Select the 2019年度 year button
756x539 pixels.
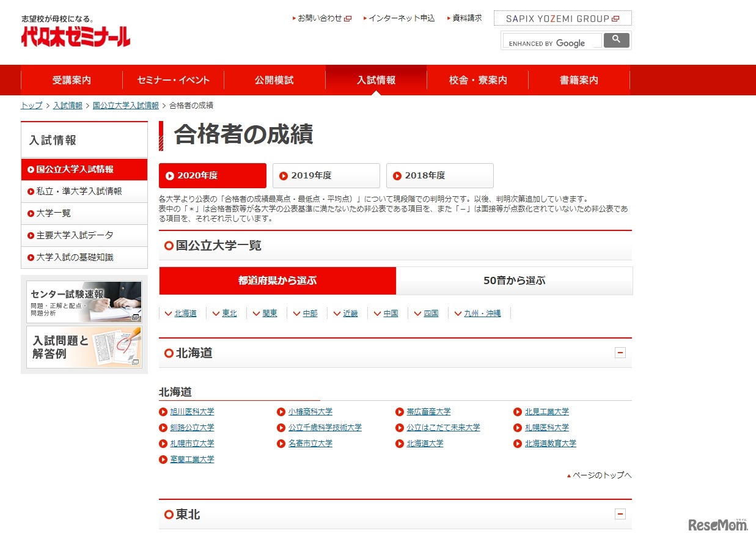[x=326, y=175]
